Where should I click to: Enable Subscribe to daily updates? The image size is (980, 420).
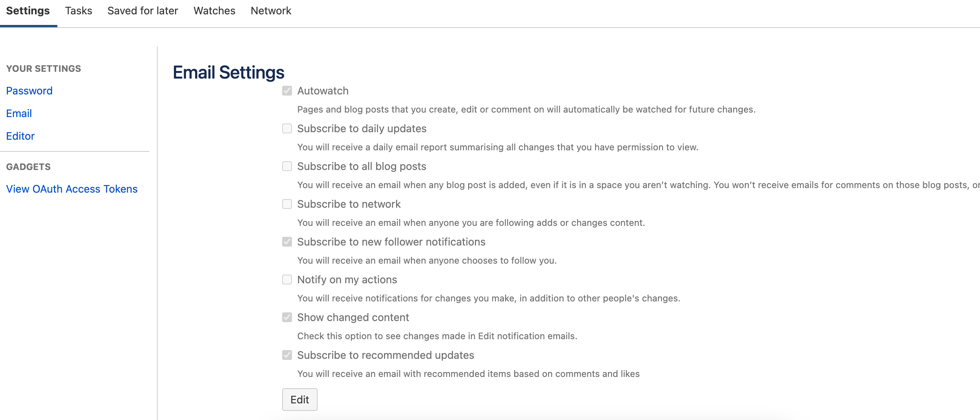(287, 129)
